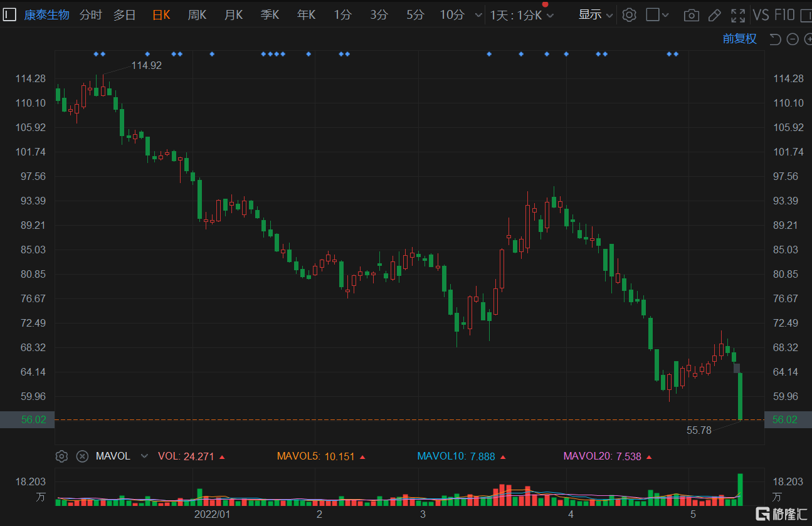Click the 55.78 low price label

tap(699, 430)
